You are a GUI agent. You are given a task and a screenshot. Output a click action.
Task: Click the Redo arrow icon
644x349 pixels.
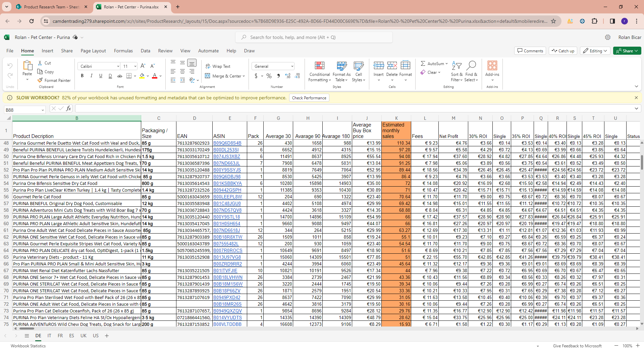pos(10,76)
